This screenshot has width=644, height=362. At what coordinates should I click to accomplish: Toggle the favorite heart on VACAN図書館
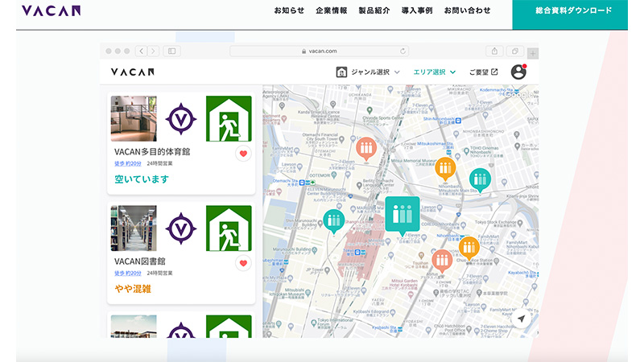(243, 263)
